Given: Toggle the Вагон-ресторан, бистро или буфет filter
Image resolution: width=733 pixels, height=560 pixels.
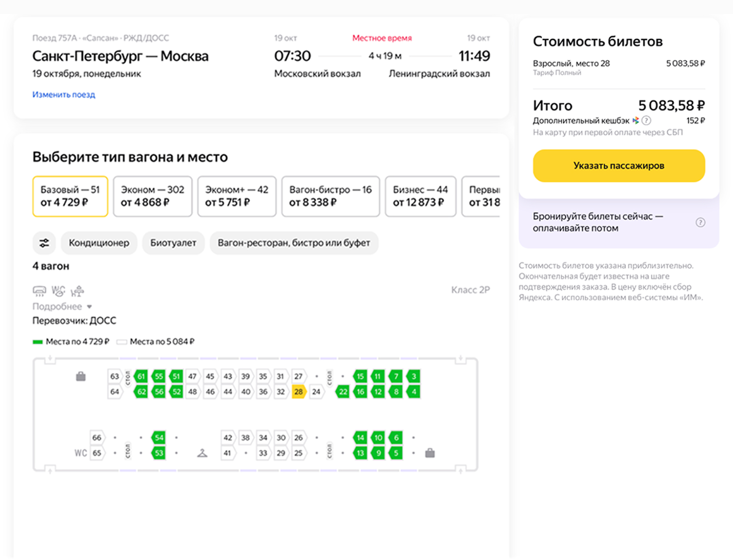Looking at the screenshot, I should pyautogui.click(x=294, y=243).
